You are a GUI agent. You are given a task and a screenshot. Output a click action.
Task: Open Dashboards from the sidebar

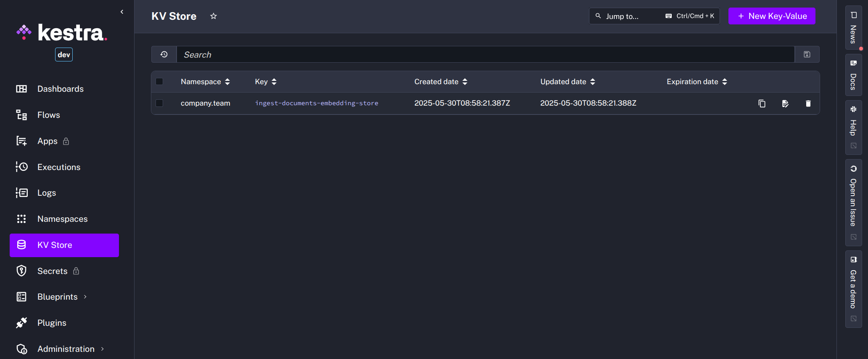tap(64, 89)
